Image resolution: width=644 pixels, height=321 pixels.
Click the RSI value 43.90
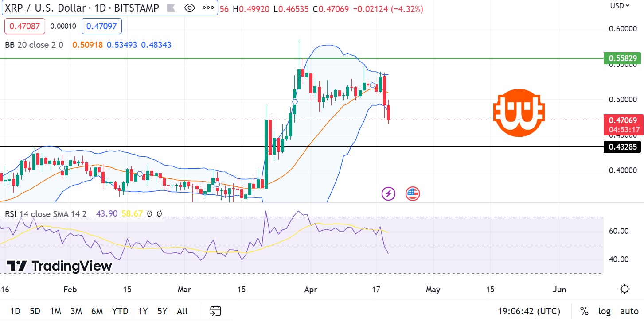tap(107, 213)
